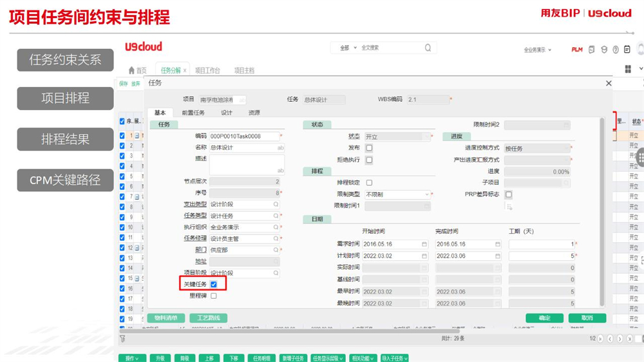
Task: Open the four-square grid view icon
Action: tap(628, 69)
